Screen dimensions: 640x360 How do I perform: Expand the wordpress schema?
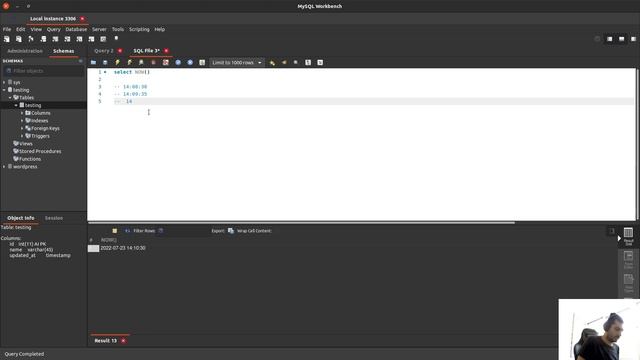pyautogui.click(x=4, y=167)
